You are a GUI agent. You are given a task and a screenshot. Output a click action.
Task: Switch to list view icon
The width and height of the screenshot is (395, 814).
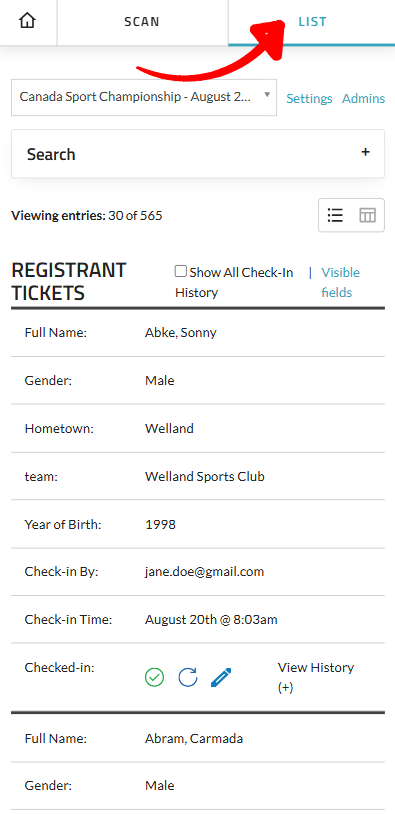pyautogui.click(x=335, y=215)
